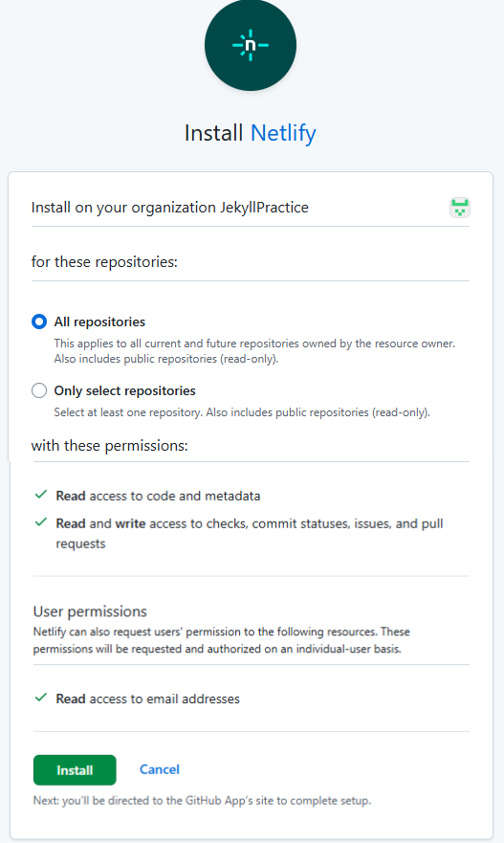Click "Install on your organization JekyllPractice" text
The width and height of the screenshot is (504, 843).
[170, 208]
